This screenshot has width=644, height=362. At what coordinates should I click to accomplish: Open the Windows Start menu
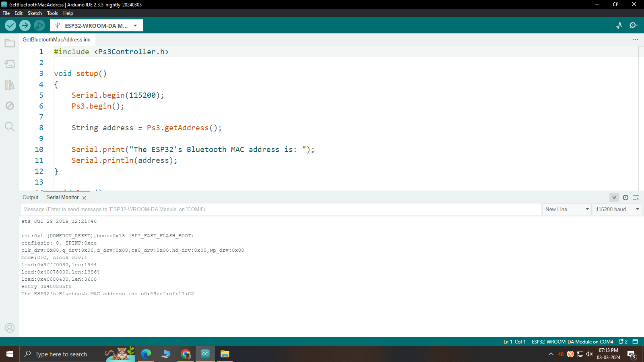pyautogui.click(x=10, y=354)
